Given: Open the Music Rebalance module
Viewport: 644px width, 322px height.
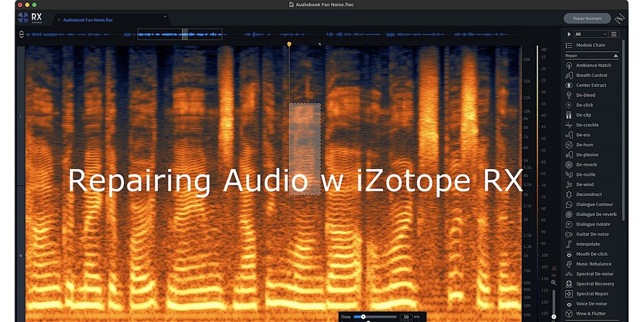Looking at the screenshot, I should [x=589, y=264].
